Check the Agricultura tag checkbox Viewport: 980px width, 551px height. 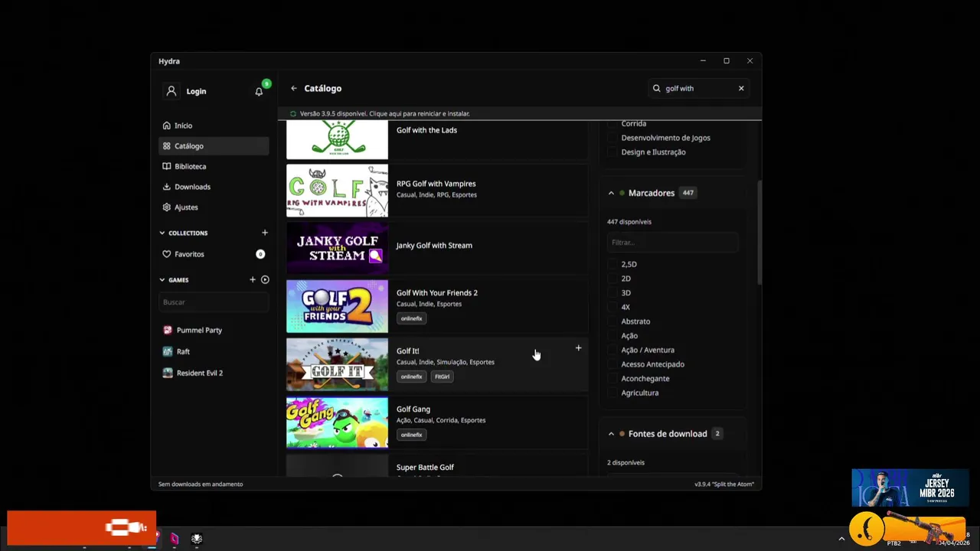(612, 393)
